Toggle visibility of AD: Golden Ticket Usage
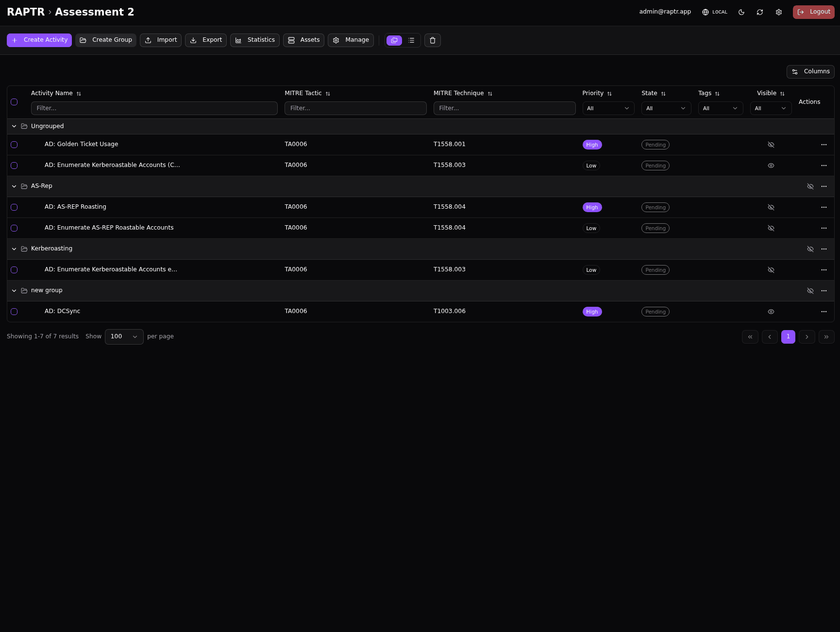The height and width of the screenshot is (632, 840). (x=771, y=145)
